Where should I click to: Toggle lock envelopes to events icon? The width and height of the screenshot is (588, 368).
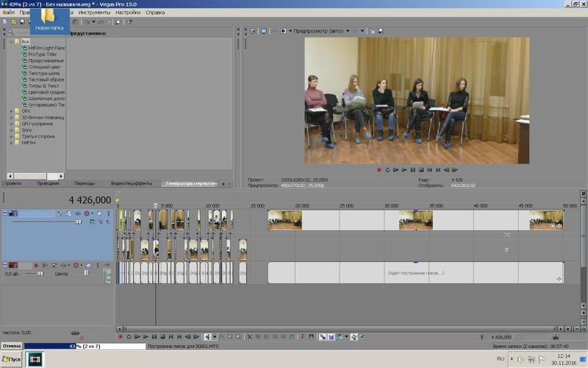pyautogui.click(x=354, y=337)
